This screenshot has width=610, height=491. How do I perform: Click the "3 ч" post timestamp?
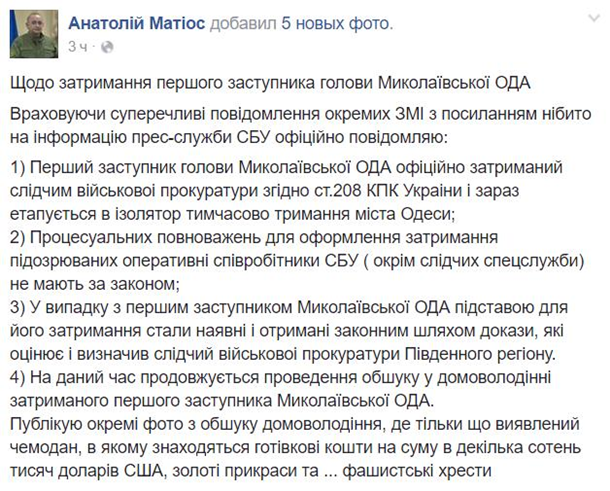(77, 47)
